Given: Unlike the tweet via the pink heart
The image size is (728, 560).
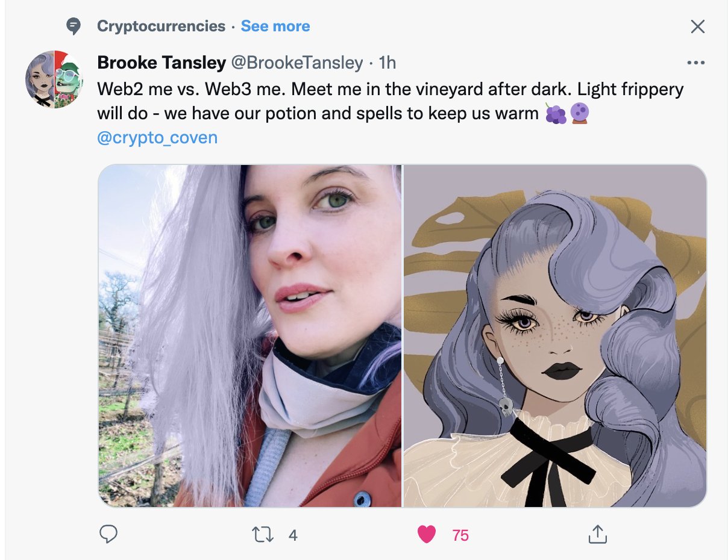Looking at the screenshot, I should 427,534.
